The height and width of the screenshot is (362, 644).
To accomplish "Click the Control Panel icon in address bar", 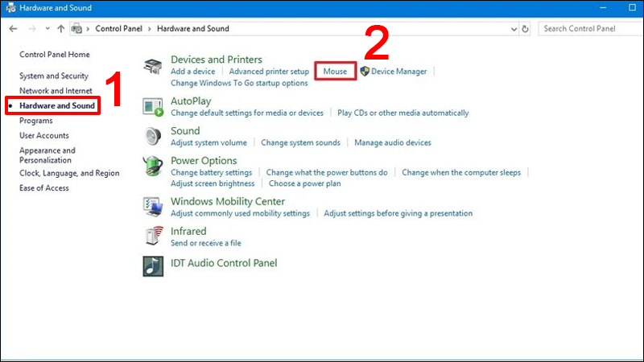I will pos(76,29).
